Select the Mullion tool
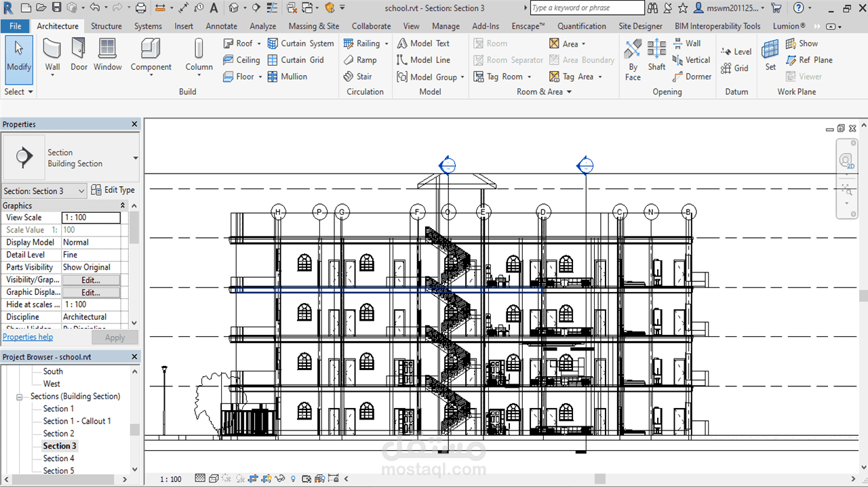Viewport: 868px width, 488px height. tap(287, 77)
